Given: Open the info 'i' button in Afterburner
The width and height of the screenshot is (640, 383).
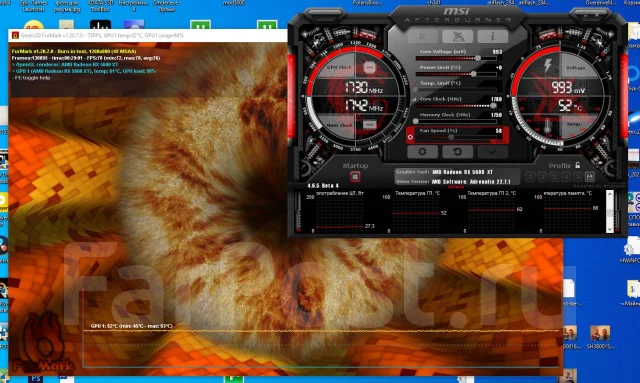Looking at the screenshot, I should 493,36.
